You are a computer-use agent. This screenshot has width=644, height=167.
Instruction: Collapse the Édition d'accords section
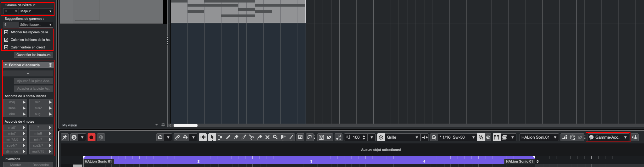point(6,65)
